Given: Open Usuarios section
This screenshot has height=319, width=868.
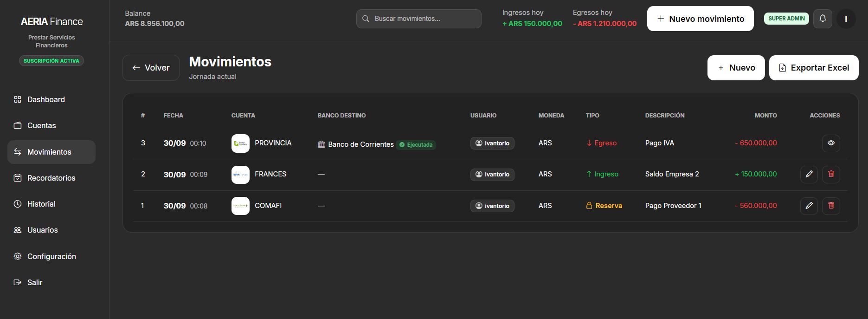Looking at the screenshot, I should pos(51,230).
